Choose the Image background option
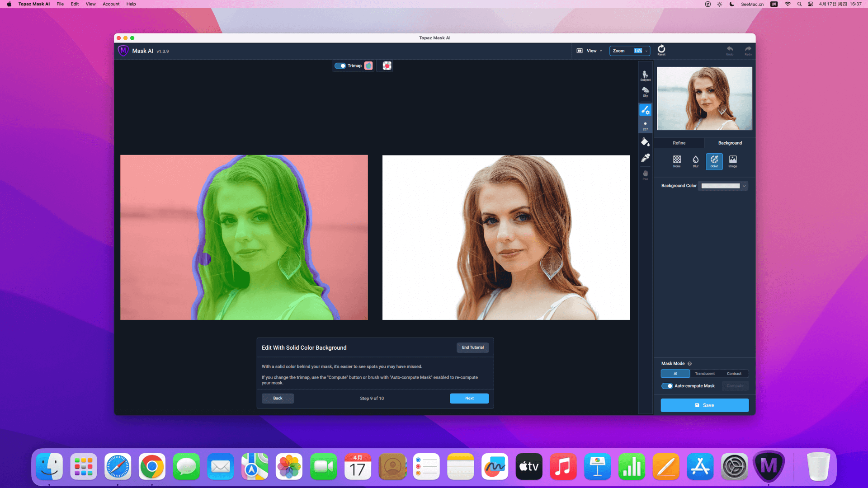Viewport: 868px width, 488px height. tap(732, 161)
